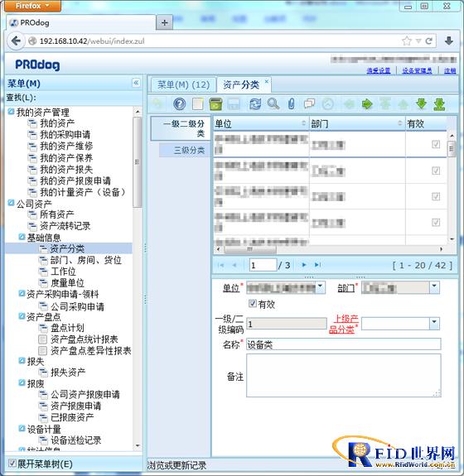
Task: Click the greyed save disk icon
Action: 234,104
